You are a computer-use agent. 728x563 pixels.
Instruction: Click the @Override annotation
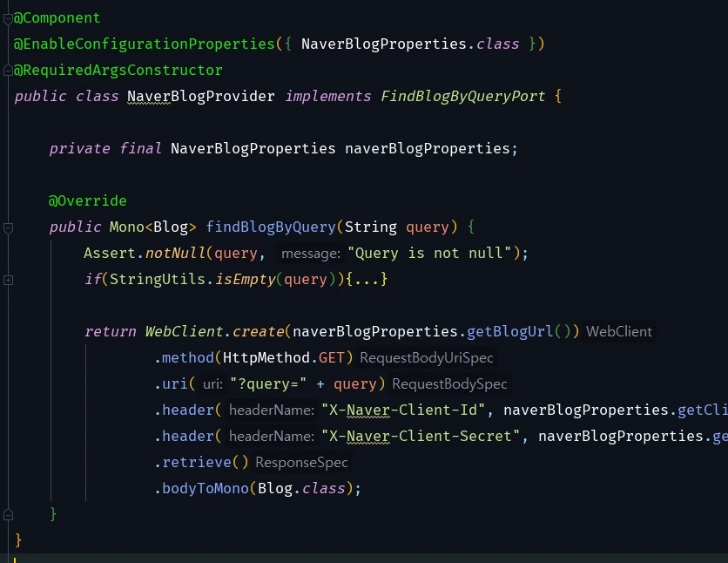88,200
